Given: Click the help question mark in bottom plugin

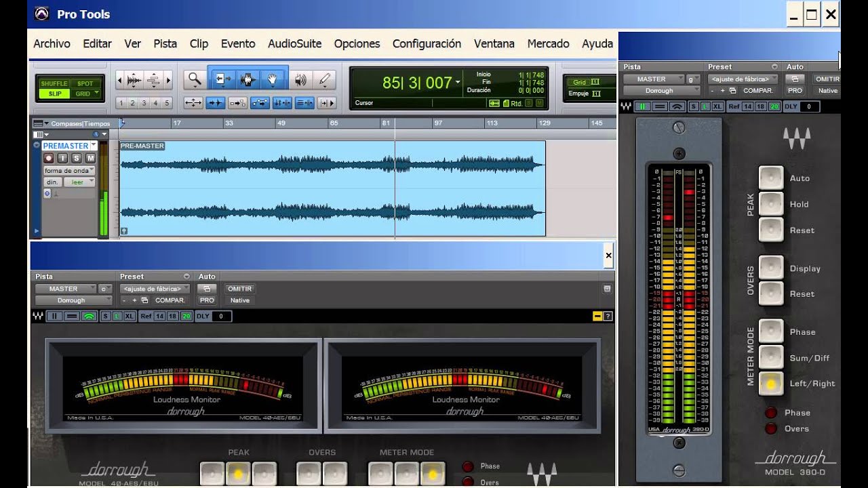Looking at the screenshot, I should pos(608,316).
